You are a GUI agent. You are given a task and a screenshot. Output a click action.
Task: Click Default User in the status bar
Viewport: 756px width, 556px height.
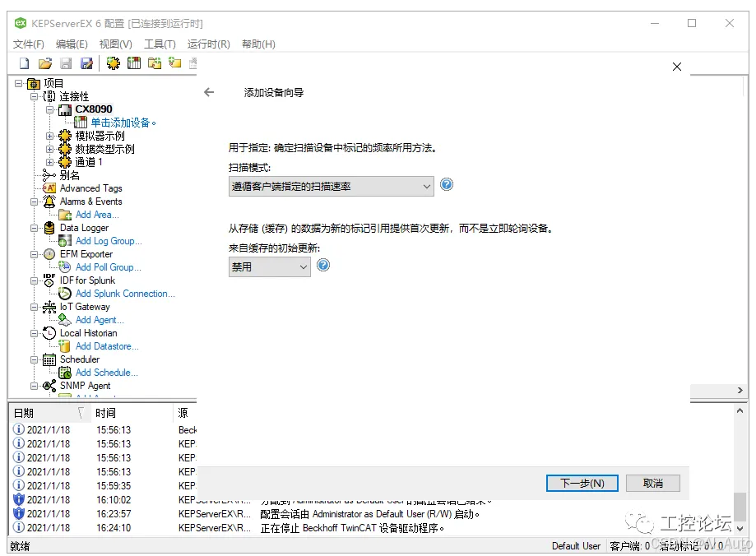tap(576, 546)
